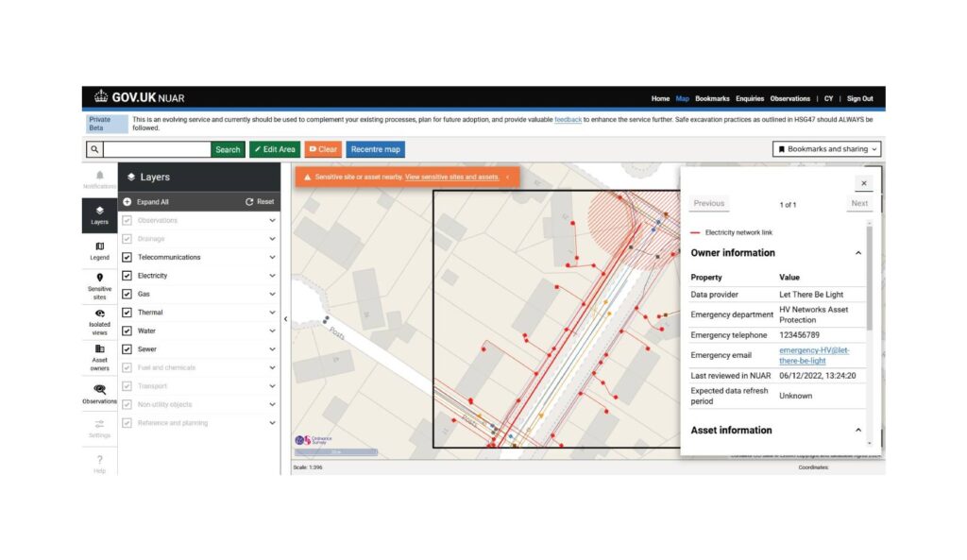Open the Legend panel icon
This screenshot has height=560, width=967.
coord(99,246)
